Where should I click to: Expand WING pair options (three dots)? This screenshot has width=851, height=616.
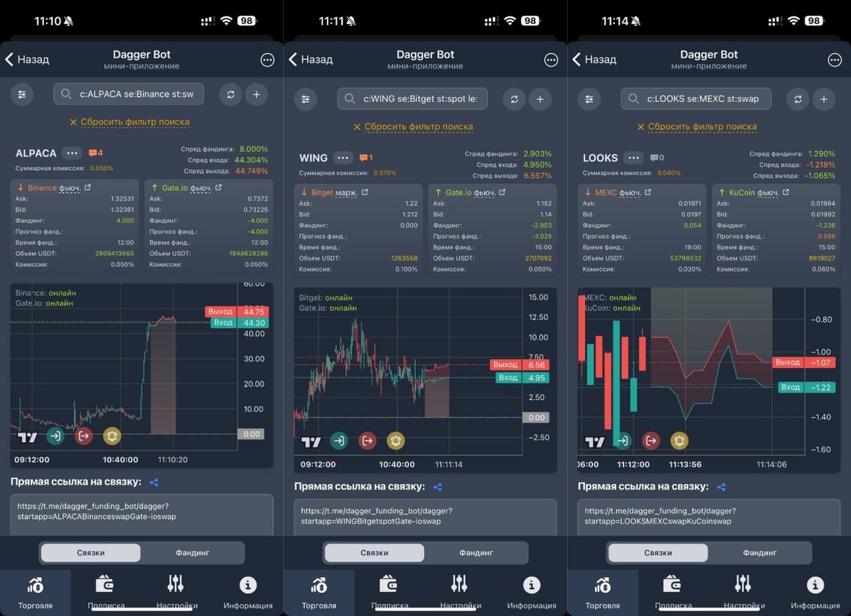(x=343, y=158)
